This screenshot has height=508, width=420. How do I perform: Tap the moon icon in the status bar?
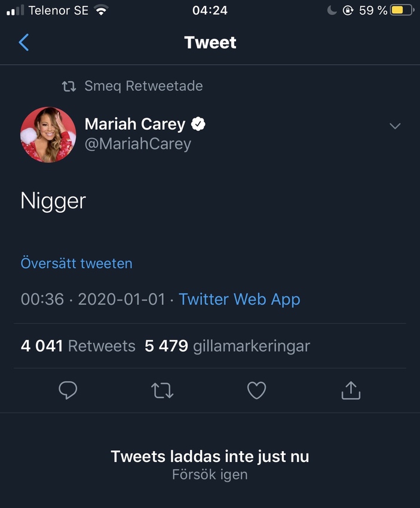[x=332, y=10]
